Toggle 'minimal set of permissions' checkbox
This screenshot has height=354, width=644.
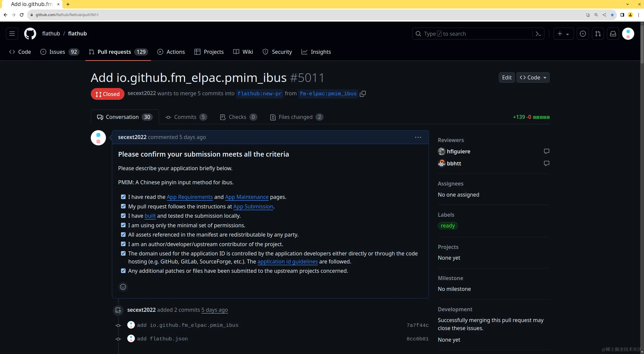click(123, 225)
